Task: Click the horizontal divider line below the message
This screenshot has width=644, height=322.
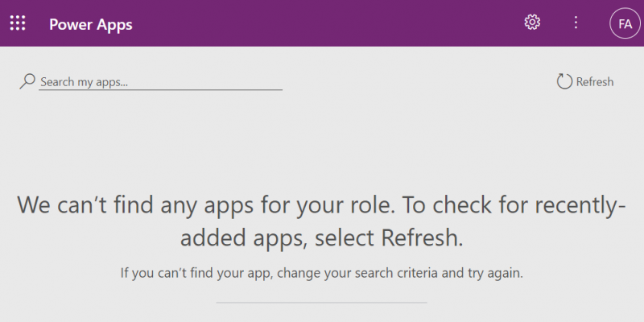Action: click(x=321, y=303)
